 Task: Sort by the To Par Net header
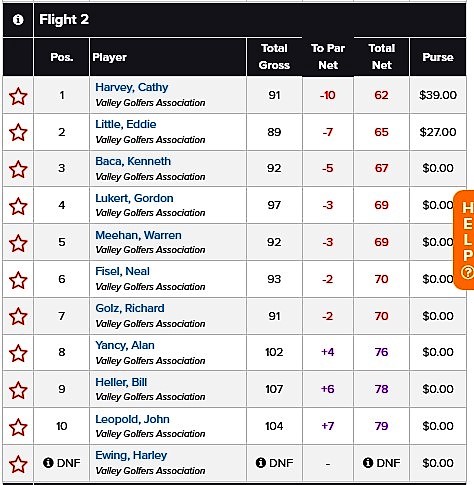point(328,57)
